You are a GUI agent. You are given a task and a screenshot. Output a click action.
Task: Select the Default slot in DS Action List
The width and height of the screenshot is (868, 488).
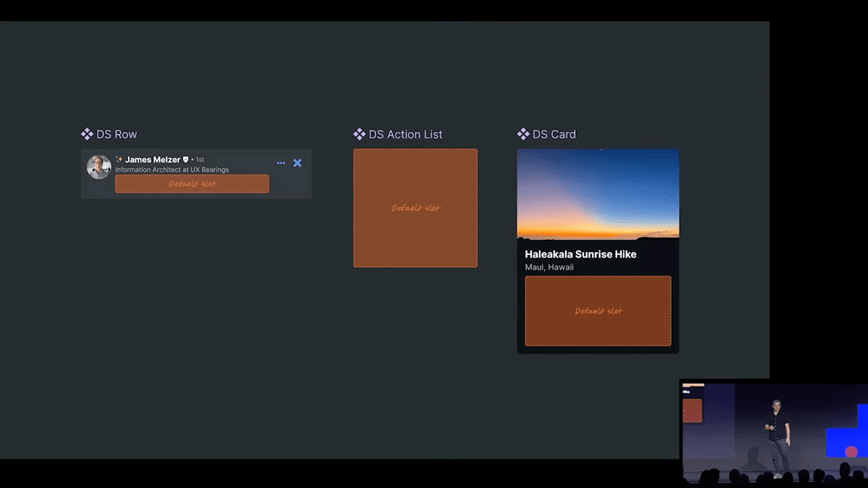(415, 208)
